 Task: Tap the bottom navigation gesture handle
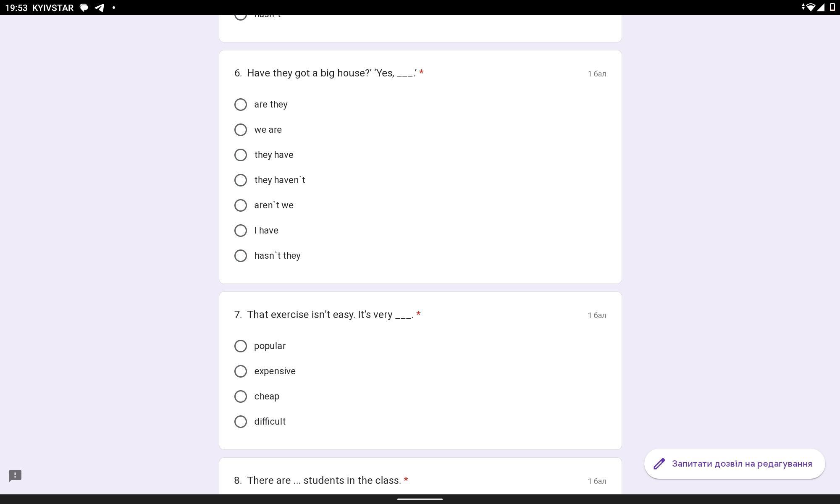[x=420, y=499]
